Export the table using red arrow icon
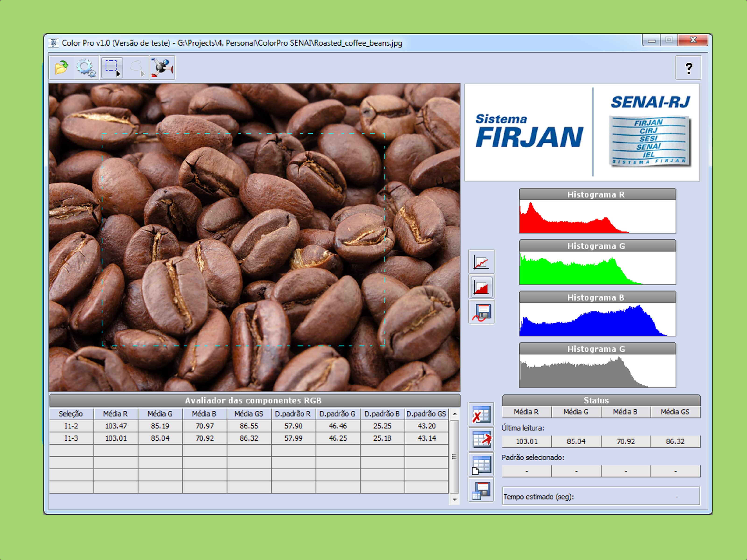 pos(481,439)
